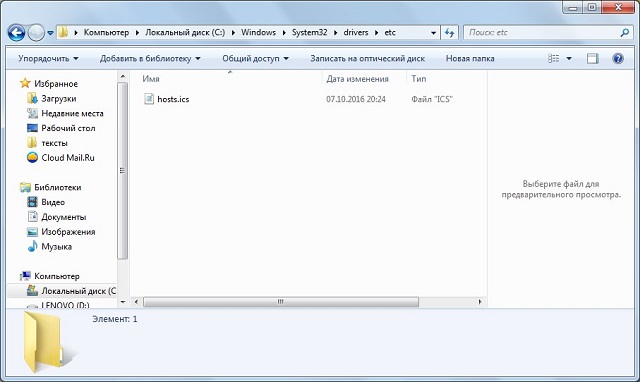
Task: Click the Forward navigation arrow button
Action: 36,33
